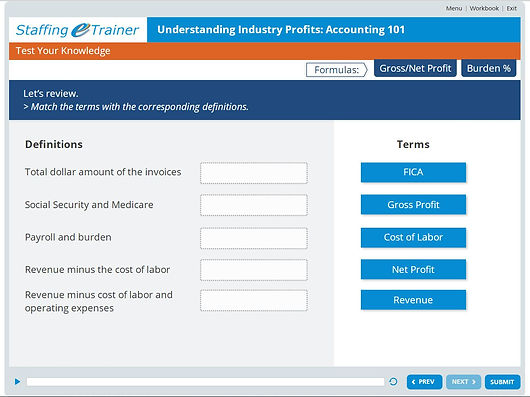Click 'Total dollar amount of the invoices' text
The height and width of the screenshot is (397, 530).
click(x=103, y=172)
